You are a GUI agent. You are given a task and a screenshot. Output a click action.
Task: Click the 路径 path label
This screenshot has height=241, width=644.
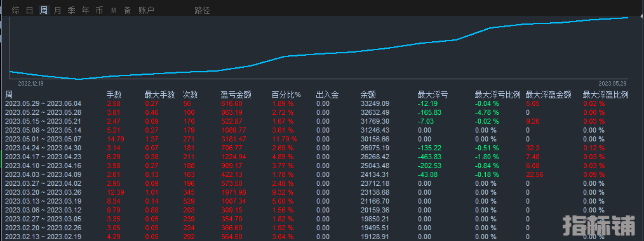pyautogui.click(x=202, y=10)
